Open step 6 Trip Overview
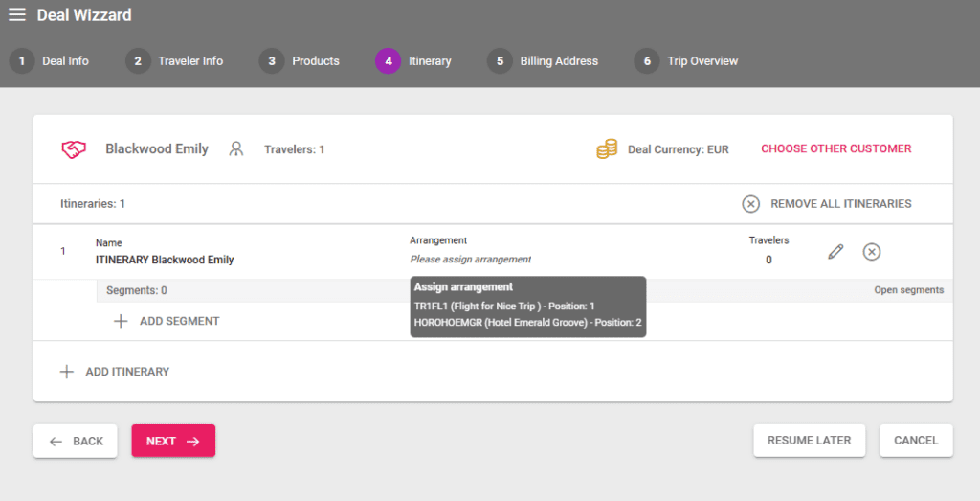The height and width of the screenshot is (501, 980). click(687, 61)
